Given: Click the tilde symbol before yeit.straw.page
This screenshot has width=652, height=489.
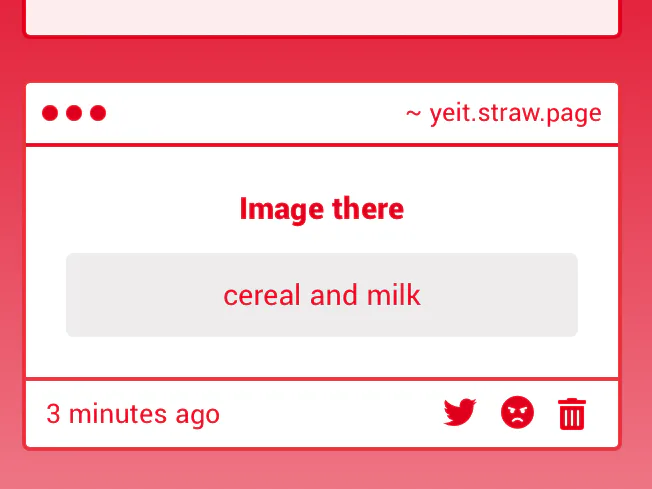Looking at the screenshot, I should (413, 113).
